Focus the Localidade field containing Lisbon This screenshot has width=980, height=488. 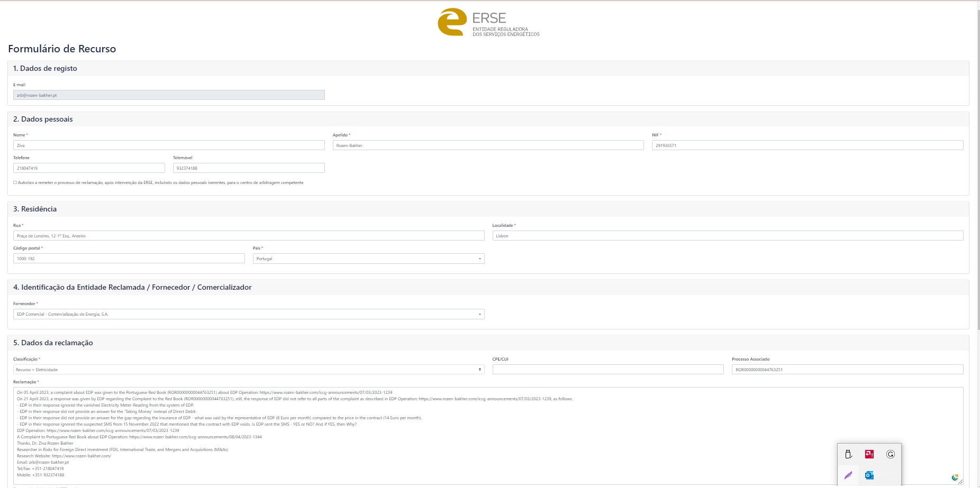click(728, 236)
